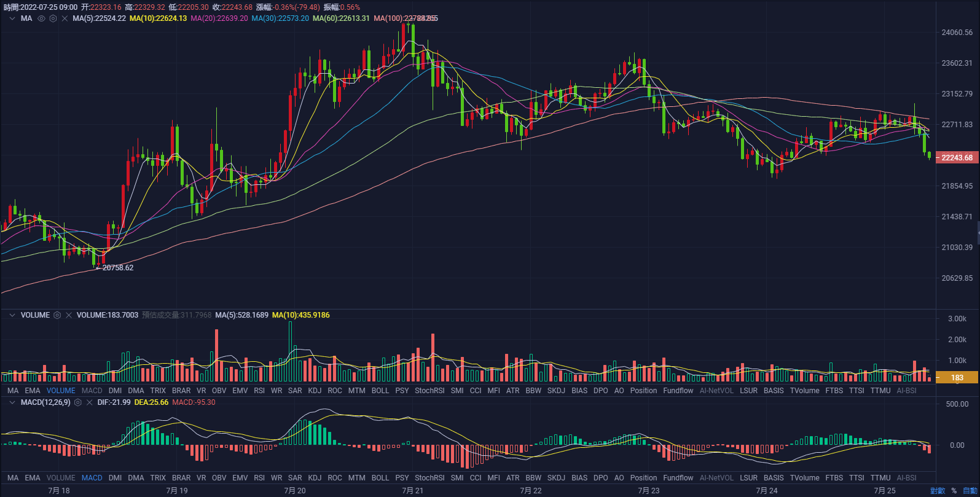Select CCI tab in bottom indicator bar

[476, 478]
